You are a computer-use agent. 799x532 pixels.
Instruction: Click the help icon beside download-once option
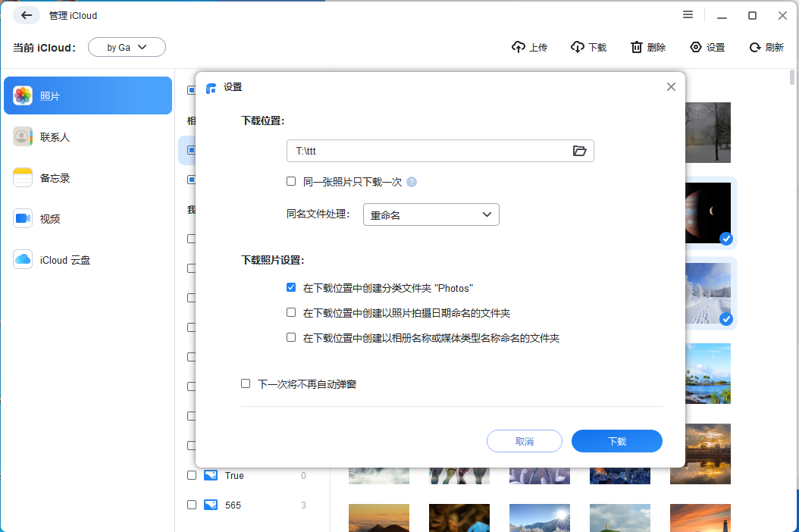click(411, 181)
